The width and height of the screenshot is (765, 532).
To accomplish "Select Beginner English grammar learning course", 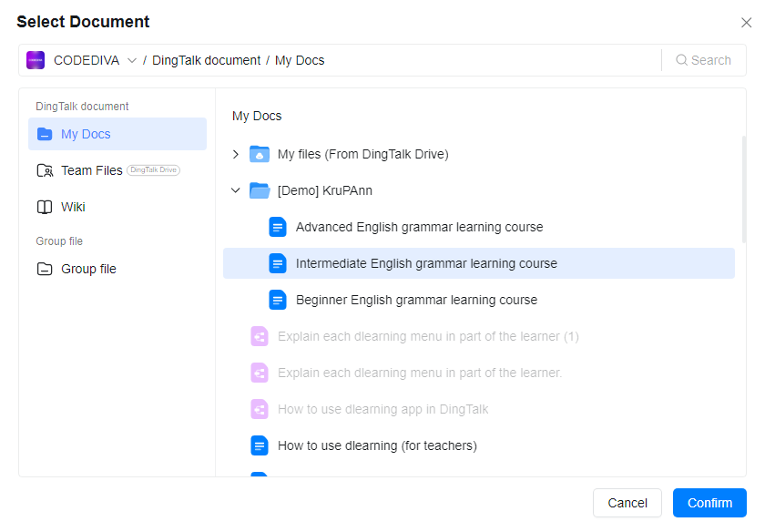I will point(416,300).
